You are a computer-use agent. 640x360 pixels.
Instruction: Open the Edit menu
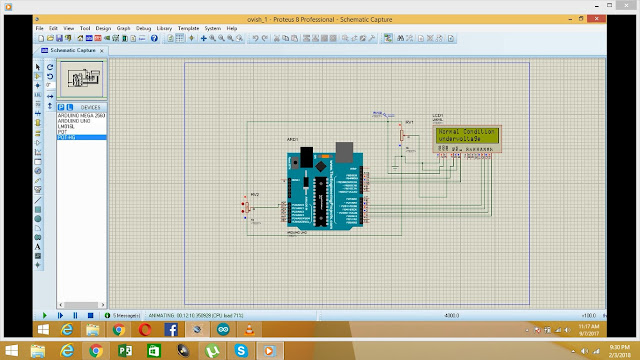click(53, 28)
